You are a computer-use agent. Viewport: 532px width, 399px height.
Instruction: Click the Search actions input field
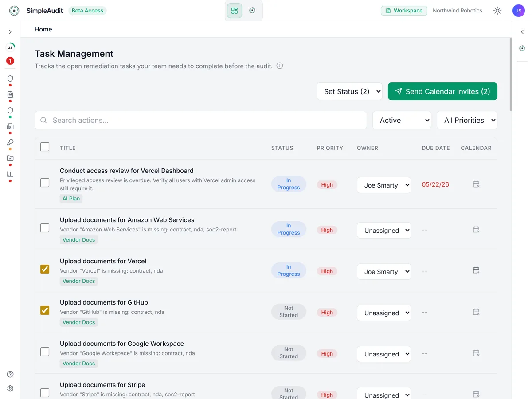201,120
